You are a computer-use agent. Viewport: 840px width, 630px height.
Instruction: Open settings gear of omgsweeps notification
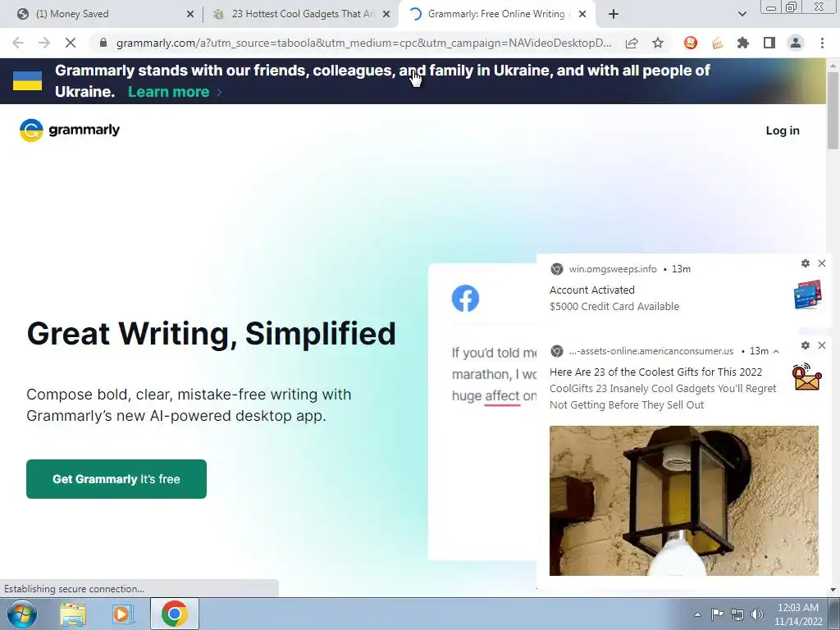806,263
